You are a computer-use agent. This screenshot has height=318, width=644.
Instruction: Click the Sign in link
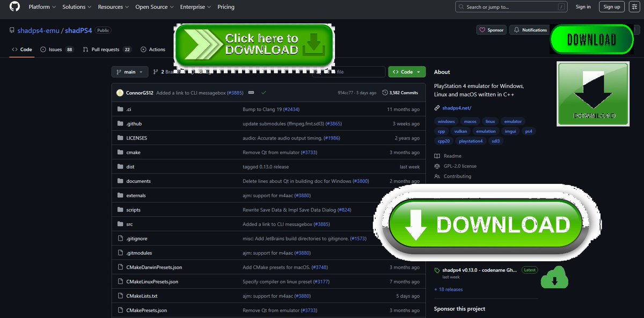coord(583,7)
